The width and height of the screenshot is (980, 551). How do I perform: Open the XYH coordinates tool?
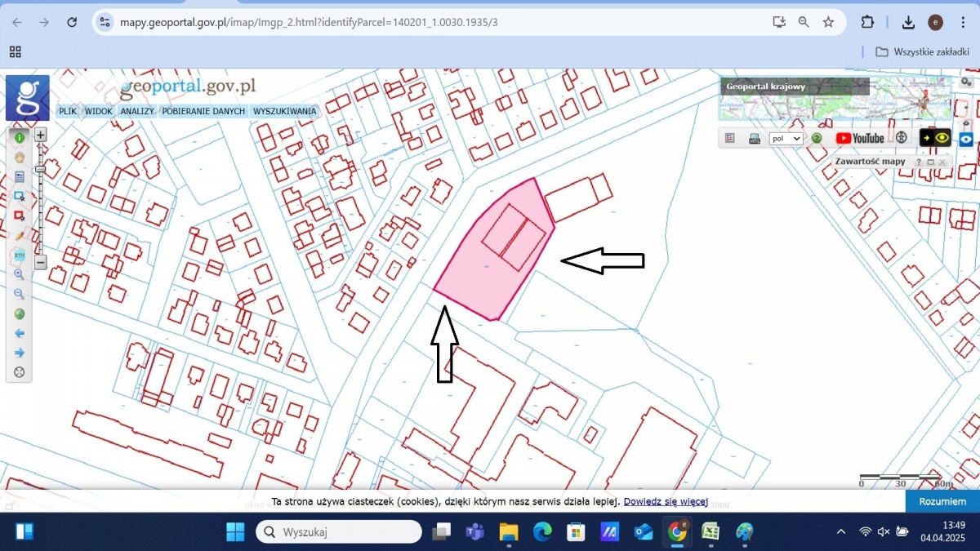[x=19, y=255]
